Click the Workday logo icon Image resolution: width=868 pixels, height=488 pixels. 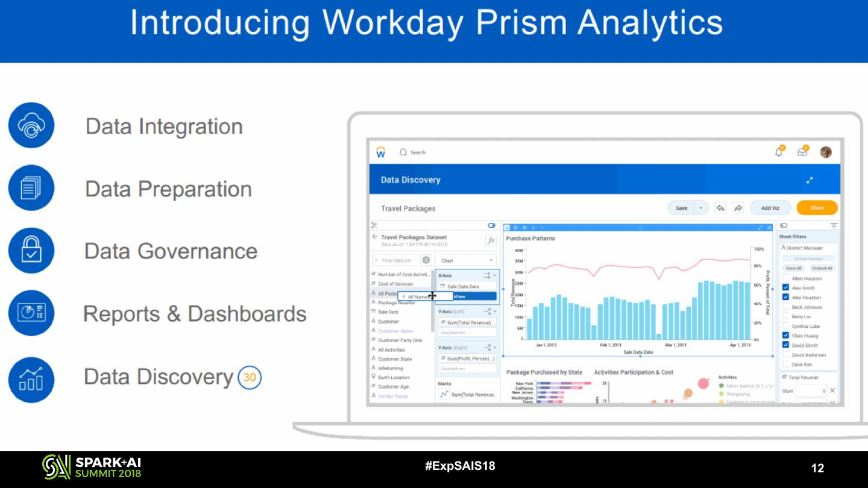click(x=380, y=152)
